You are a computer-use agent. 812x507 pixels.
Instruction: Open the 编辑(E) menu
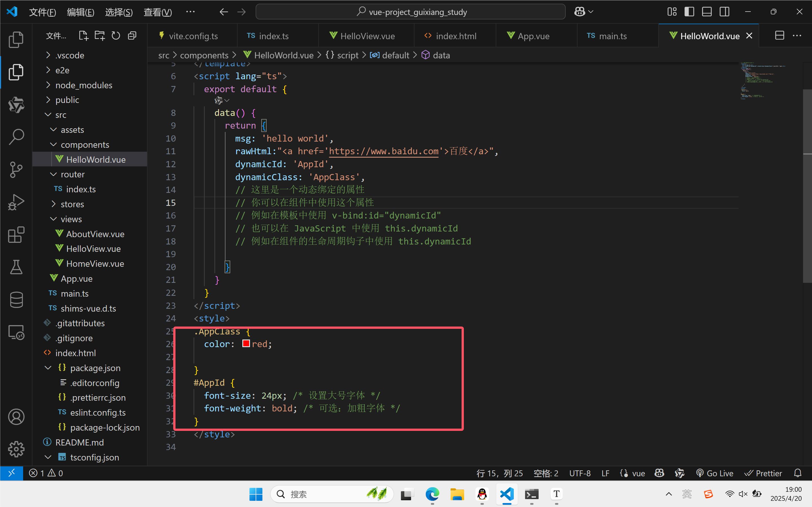tap(80, 12)
